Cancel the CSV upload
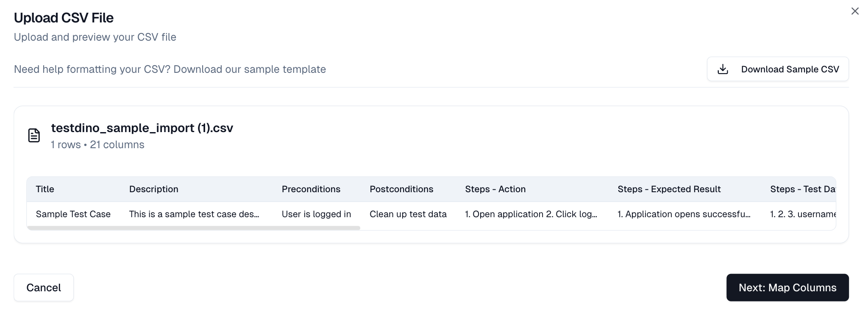 pos(43,287)
